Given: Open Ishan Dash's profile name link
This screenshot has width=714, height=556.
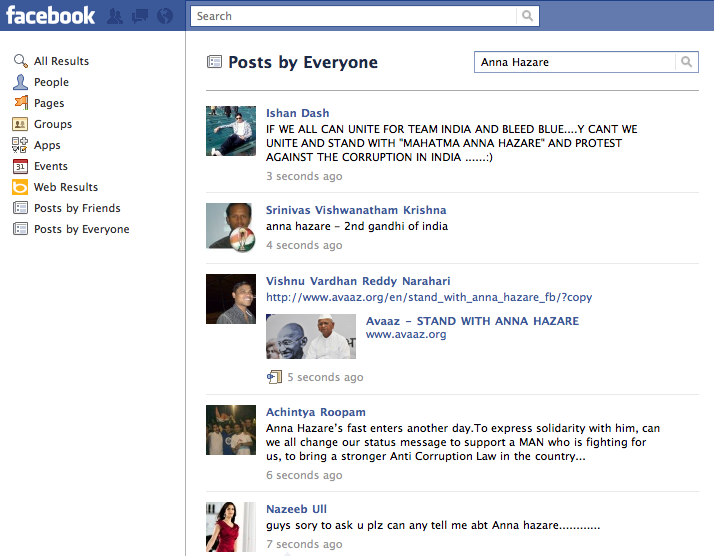Looking at the screenshot, I should pyautogui.click(x=297, y=113).
